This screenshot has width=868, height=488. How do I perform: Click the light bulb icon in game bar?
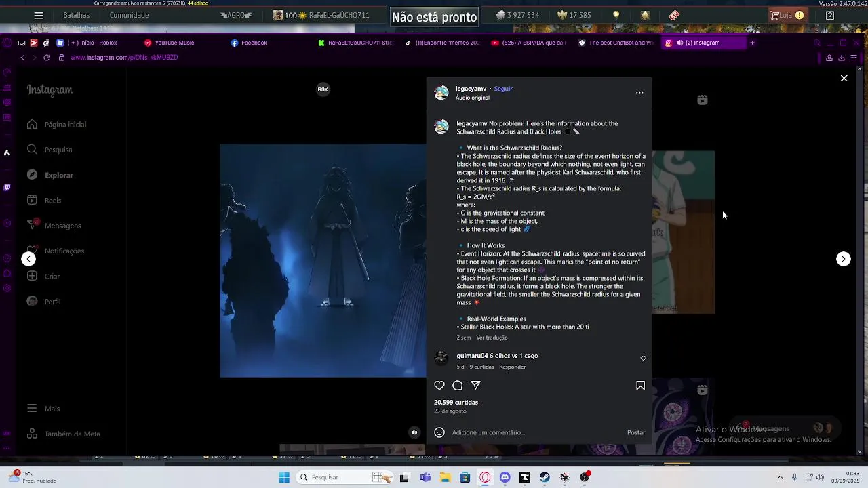pos(616,15)
